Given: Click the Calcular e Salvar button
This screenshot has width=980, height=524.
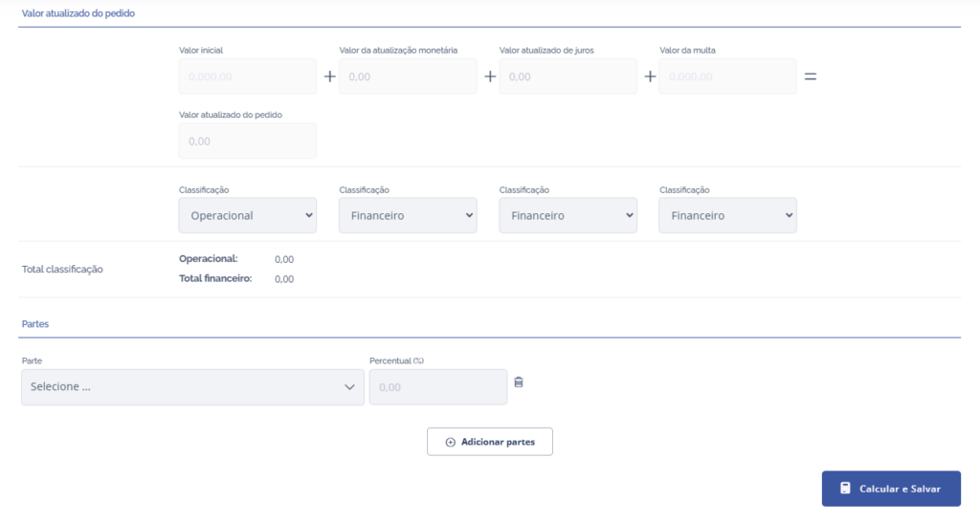Looking at the screenshot, I should 891,489.
